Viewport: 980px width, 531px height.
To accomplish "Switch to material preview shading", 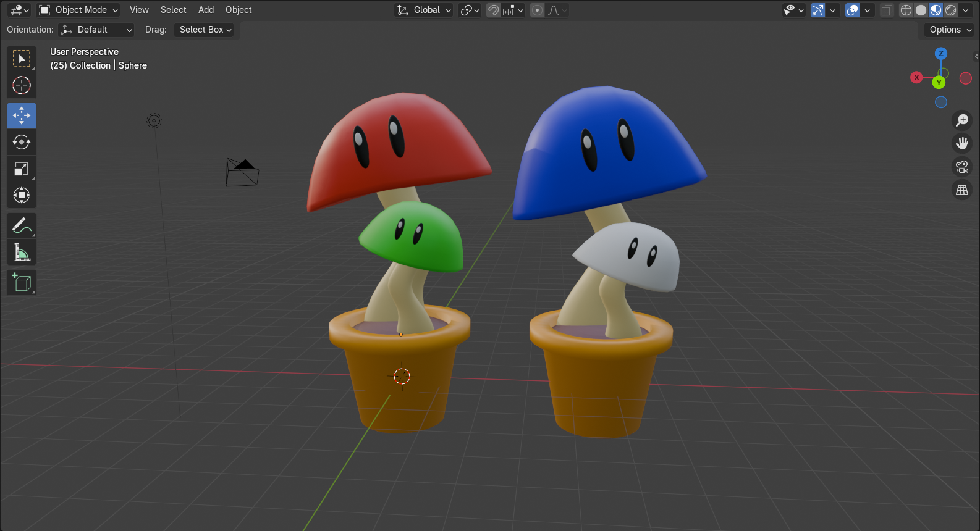I will coord(936,10).
